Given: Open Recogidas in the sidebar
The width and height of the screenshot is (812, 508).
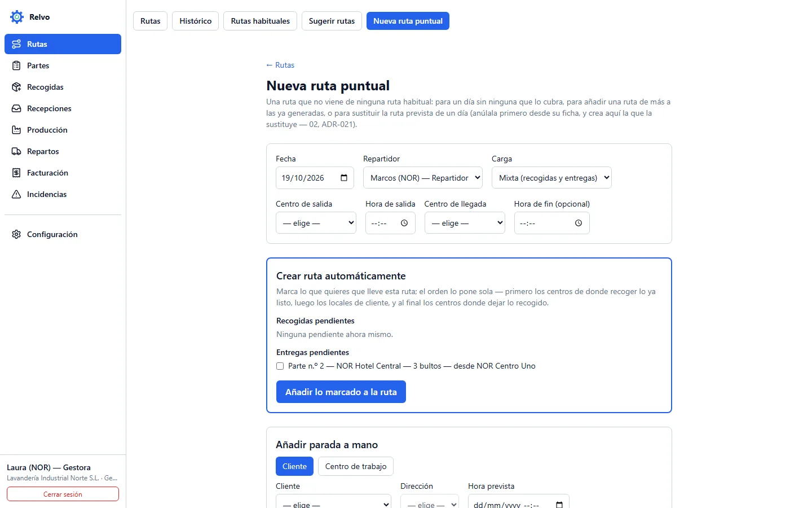Looking at the screenshot, I should (63, 87).
